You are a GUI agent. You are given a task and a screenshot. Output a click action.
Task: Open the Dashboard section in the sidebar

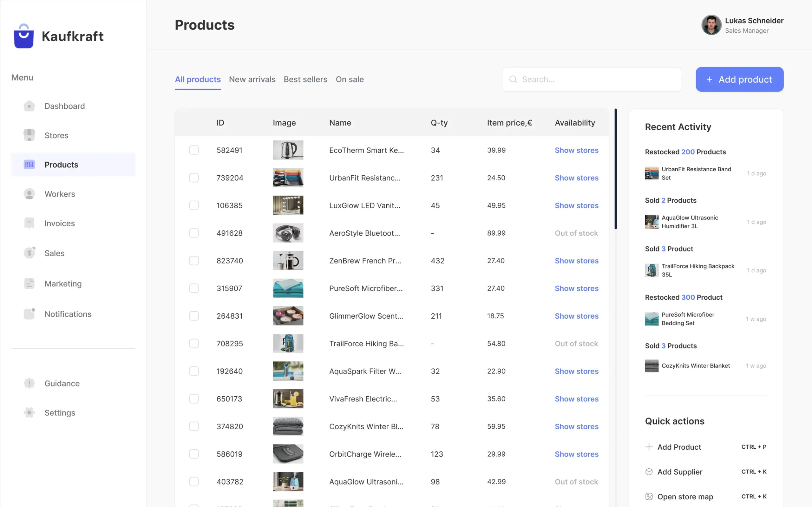(x=64, y=106)
